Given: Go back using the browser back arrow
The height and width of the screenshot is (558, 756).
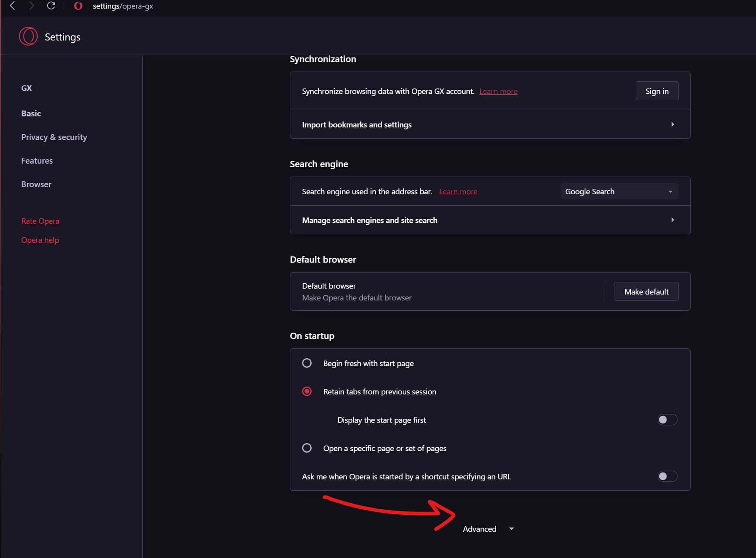Looking at the screenshot, I should point(13,6).
